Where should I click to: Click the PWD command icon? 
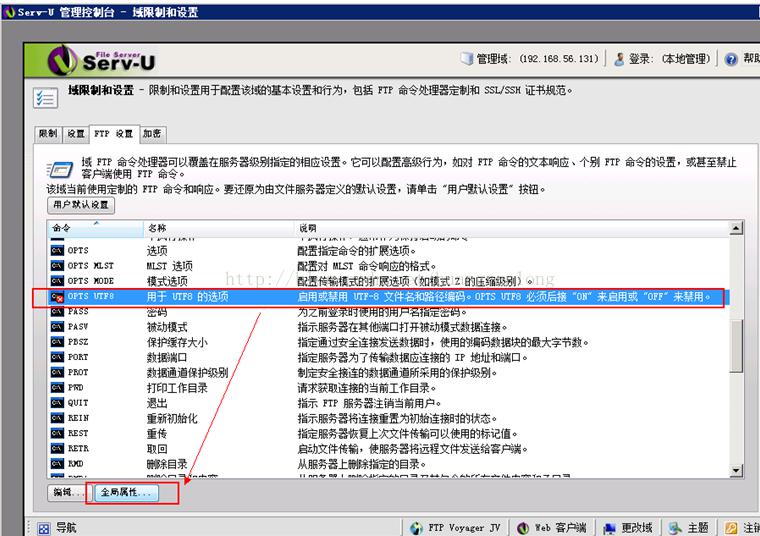click(57, 388)
